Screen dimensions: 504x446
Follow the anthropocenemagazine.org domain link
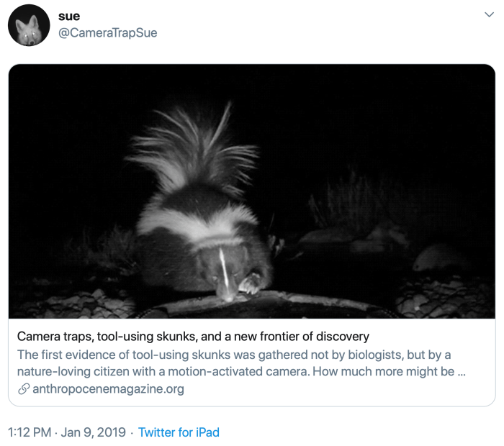[x=108, y=389]
